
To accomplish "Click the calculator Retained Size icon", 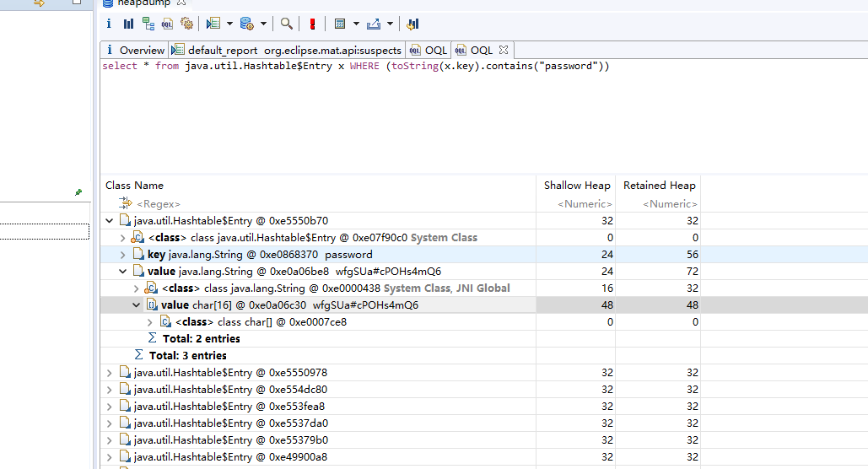I will 339,24.
